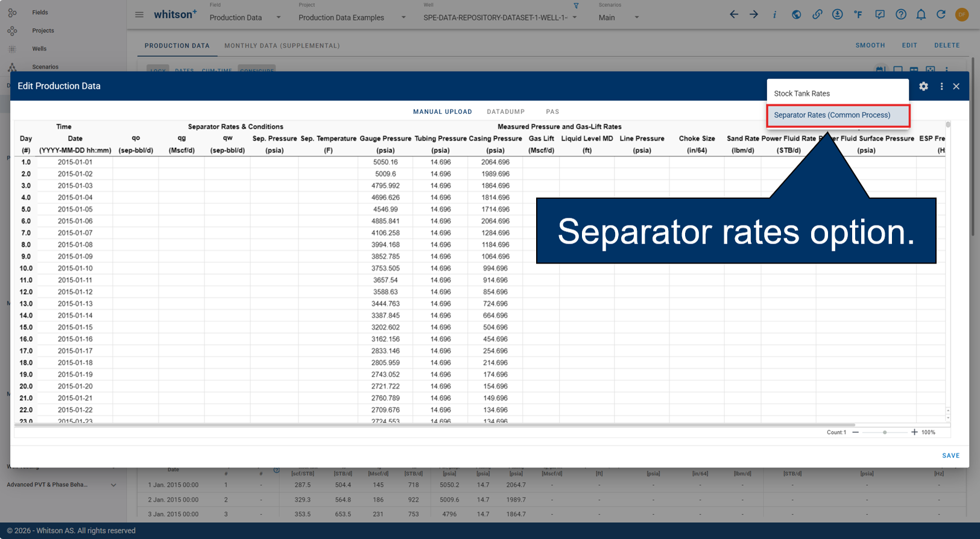Open the info (i) icon in top bar
The image size is (980, 539).
pos(774,14)
